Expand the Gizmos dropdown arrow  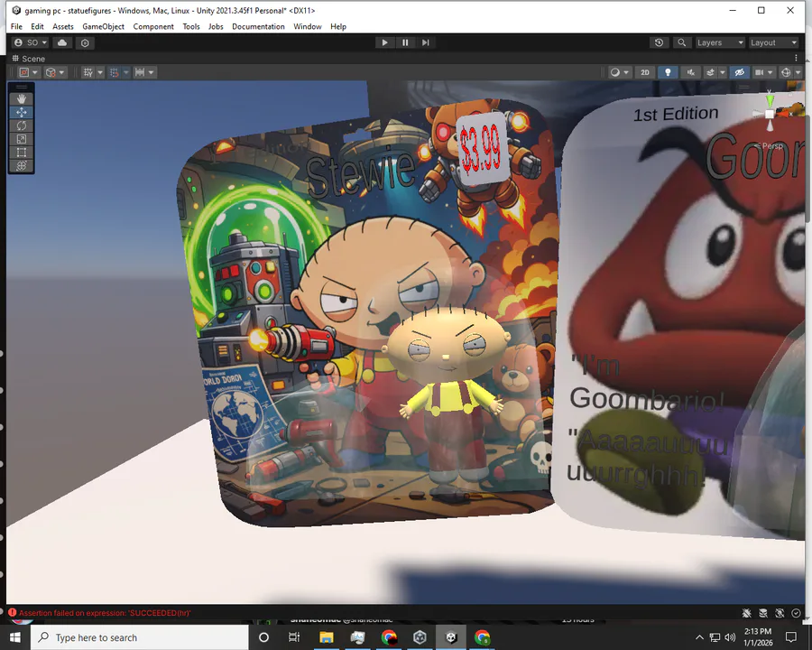(x=798, y=72)
